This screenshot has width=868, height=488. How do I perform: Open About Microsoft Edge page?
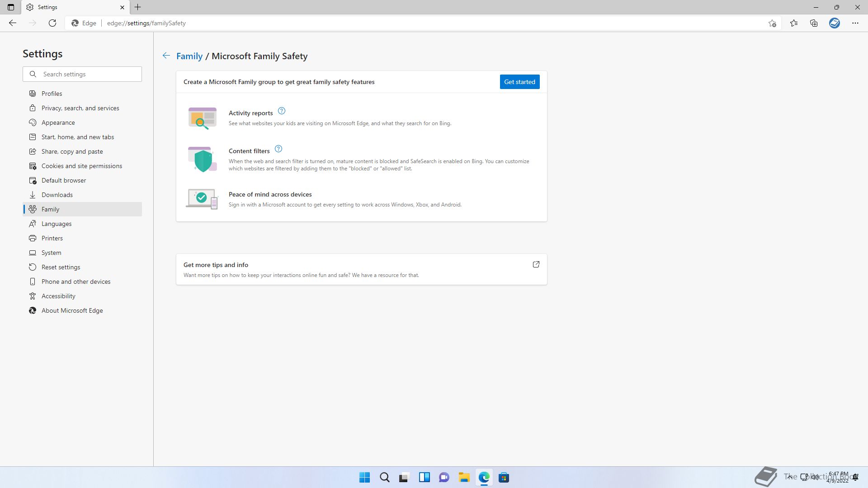82,310
